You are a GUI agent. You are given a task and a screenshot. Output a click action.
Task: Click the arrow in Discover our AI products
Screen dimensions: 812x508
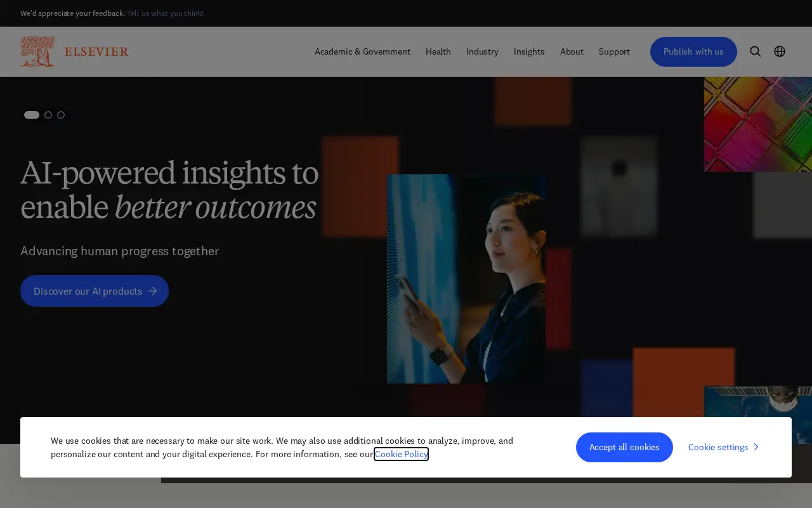153,291
